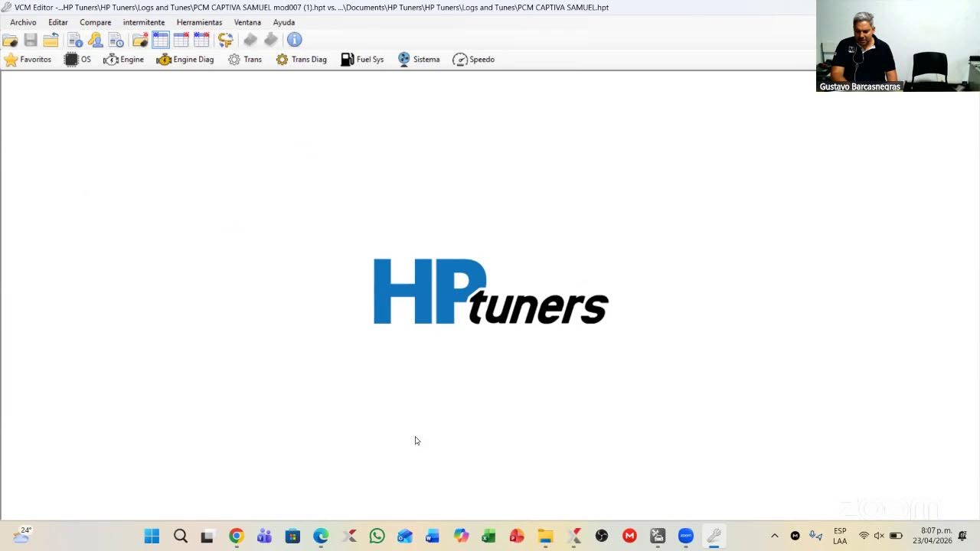Expand the hidden system tray icons chevron

click(x=774, y=536)
